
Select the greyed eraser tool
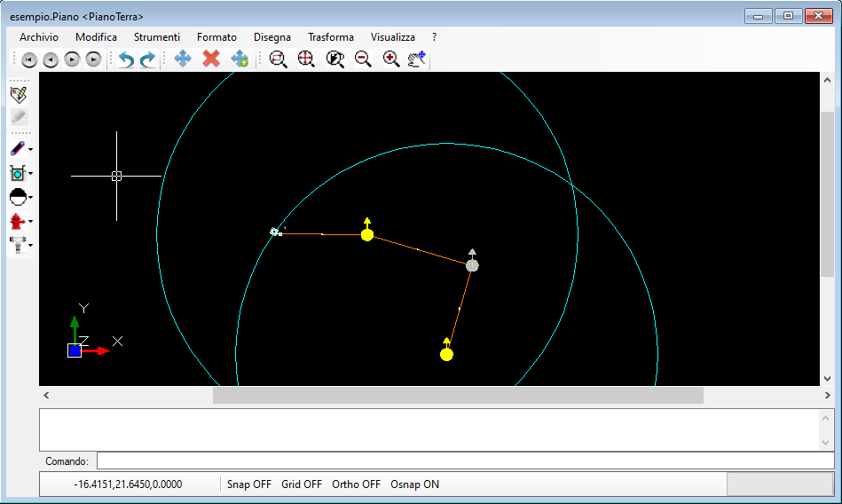[19, 116]
